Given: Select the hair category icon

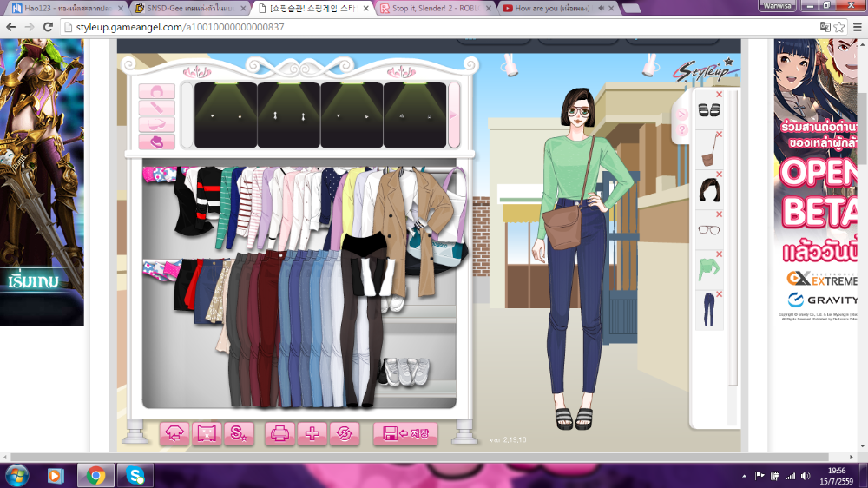Looking at the screenshot, I should (157, 92).
